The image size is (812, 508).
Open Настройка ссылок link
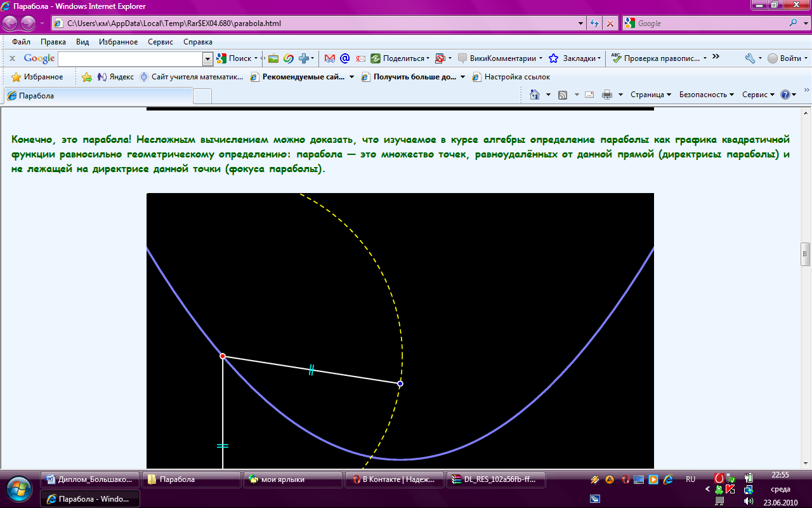[511, 77]
